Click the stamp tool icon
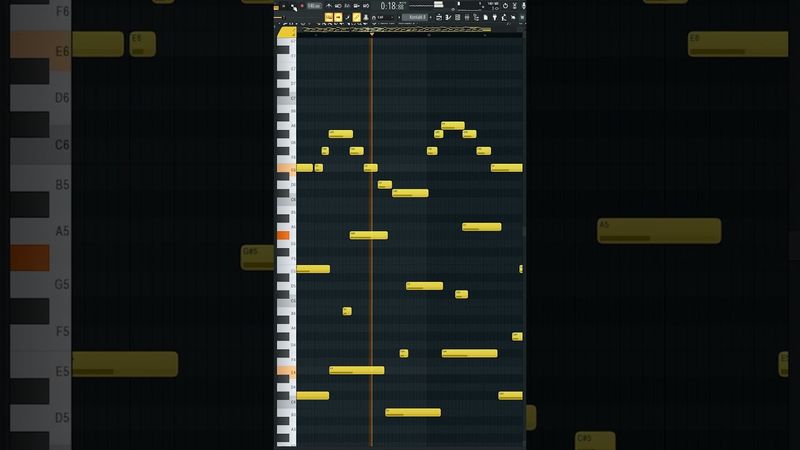Viewport: 800px width, 450px height. [x=366, y=17]
